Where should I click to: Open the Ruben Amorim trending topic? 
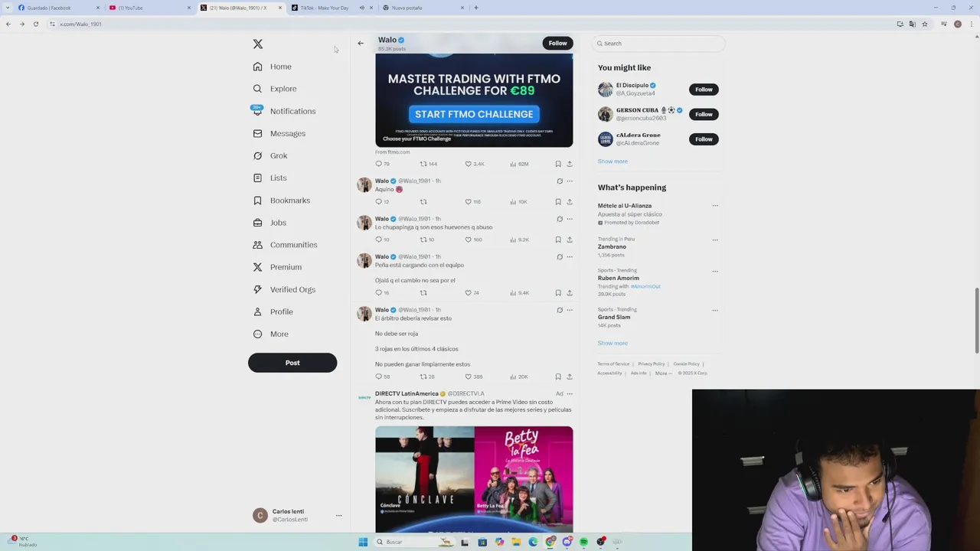[x=619, y=278]
